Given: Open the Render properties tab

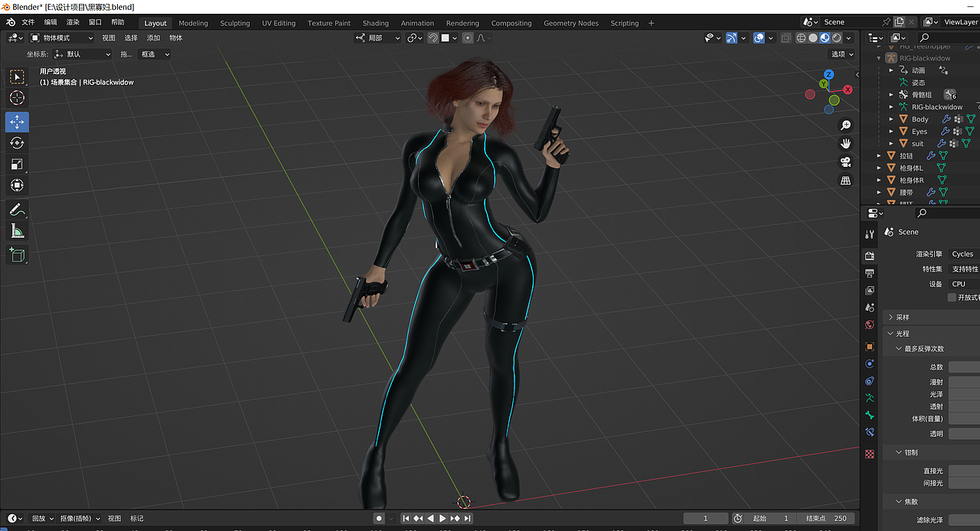Looking at the screenshot, I should pyautogui.click(x=869, y=256).
